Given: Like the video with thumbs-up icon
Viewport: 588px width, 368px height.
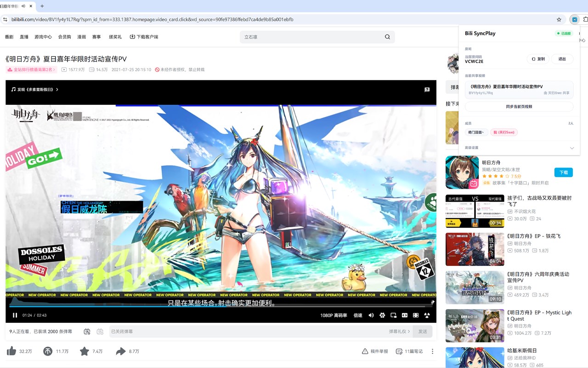Looking at the screenshot, I should [11, 351].
